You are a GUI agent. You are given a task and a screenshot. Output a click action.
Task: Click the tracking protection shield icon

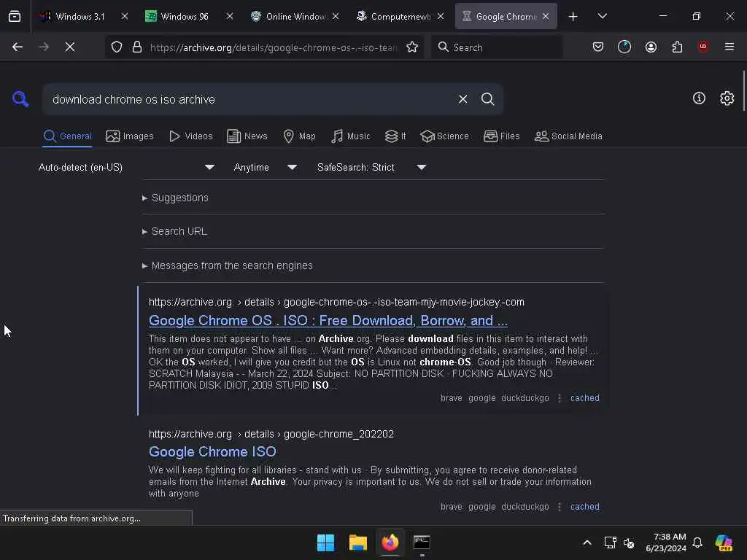[x=117, y=47]
